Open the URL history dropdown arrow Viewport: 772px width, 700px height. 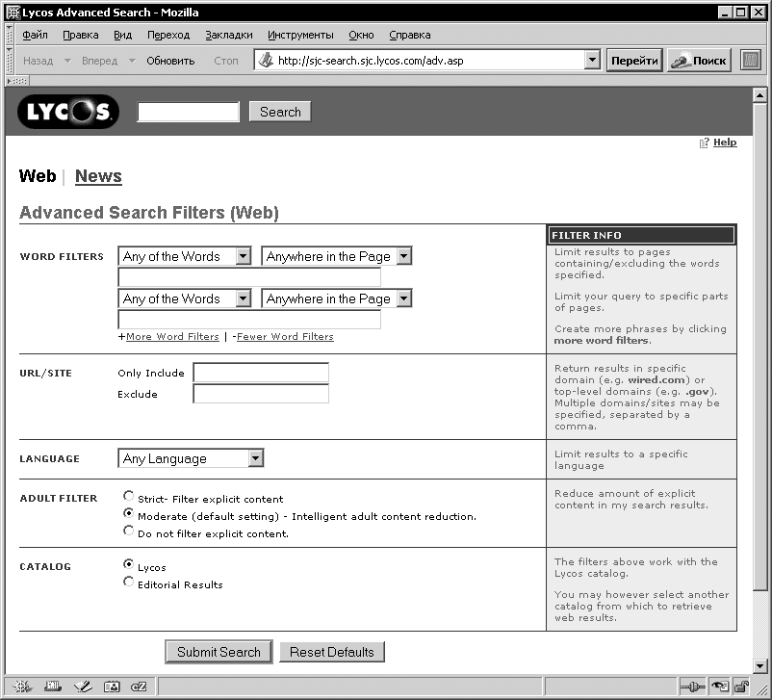tap(592, 61)
